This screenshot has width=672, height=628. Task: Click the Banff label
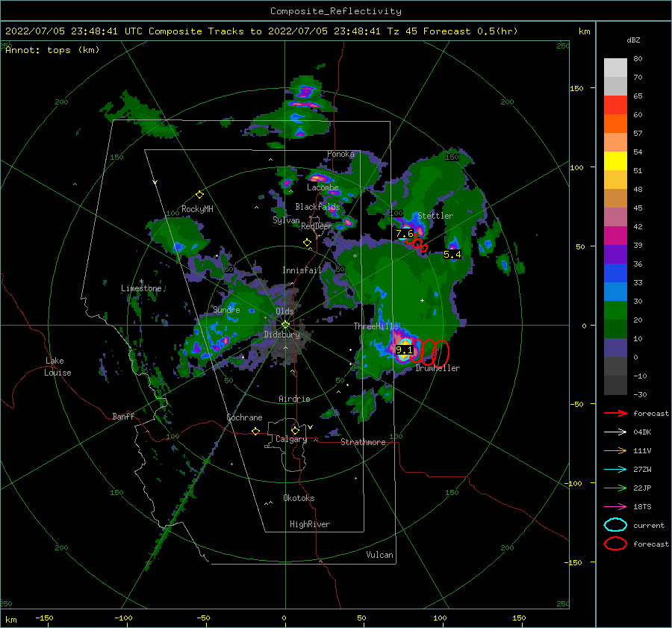tap(123, 417)
